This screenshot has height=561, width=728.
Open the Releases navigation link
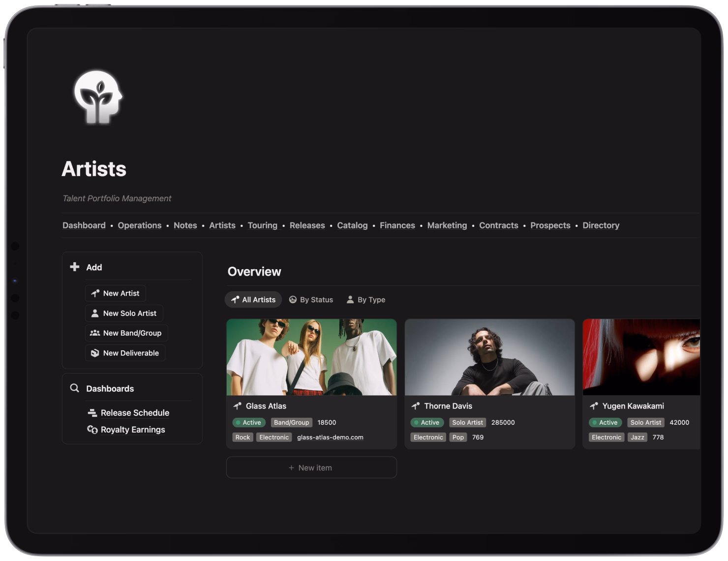tap(307, 225)
